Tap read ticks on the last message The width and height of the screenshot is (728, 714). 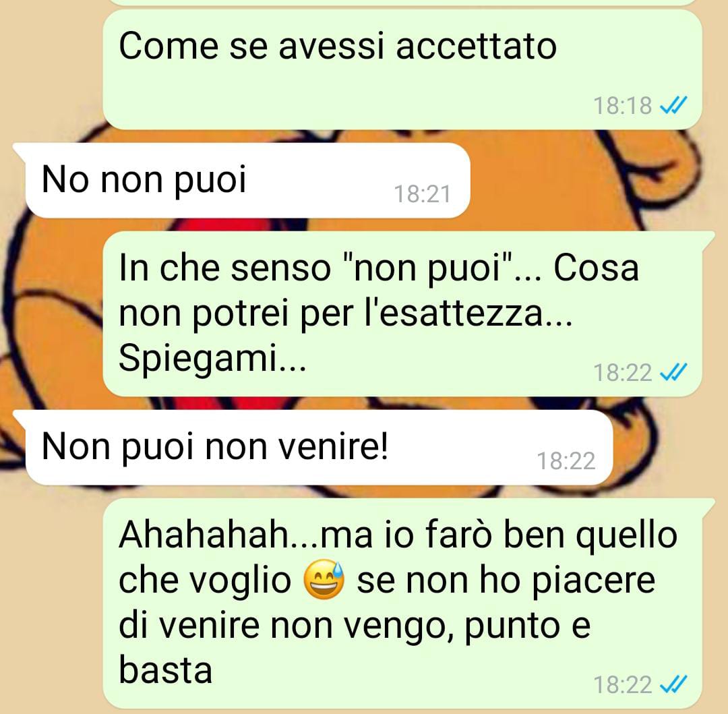click(x=673, y=685)
